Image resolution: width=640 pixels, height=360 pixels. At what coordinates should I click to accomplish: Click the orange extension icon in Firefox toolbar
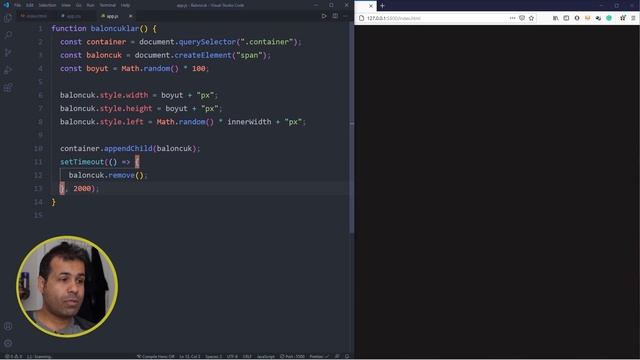point(587,18)
